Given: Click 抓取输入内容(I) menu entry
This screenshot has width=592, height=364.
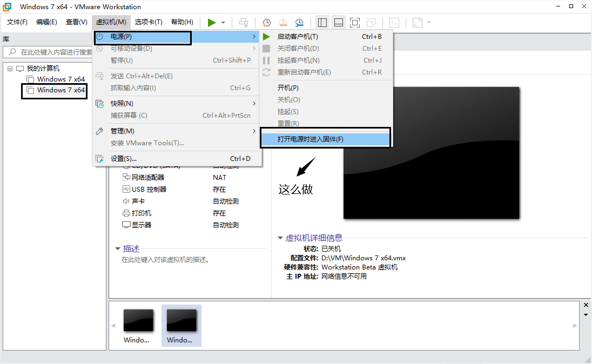Looking at the screenshot, I should (176, 88).
